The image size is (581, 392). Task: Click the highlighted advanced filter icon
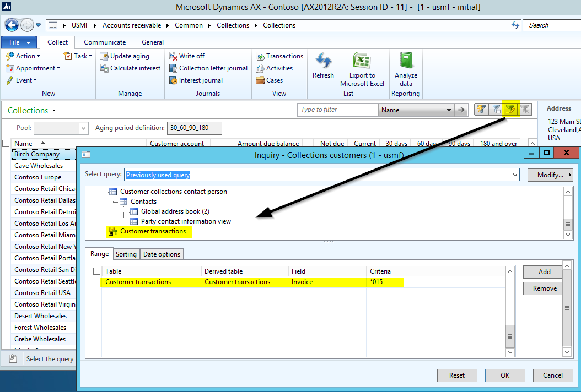point(511,110)
